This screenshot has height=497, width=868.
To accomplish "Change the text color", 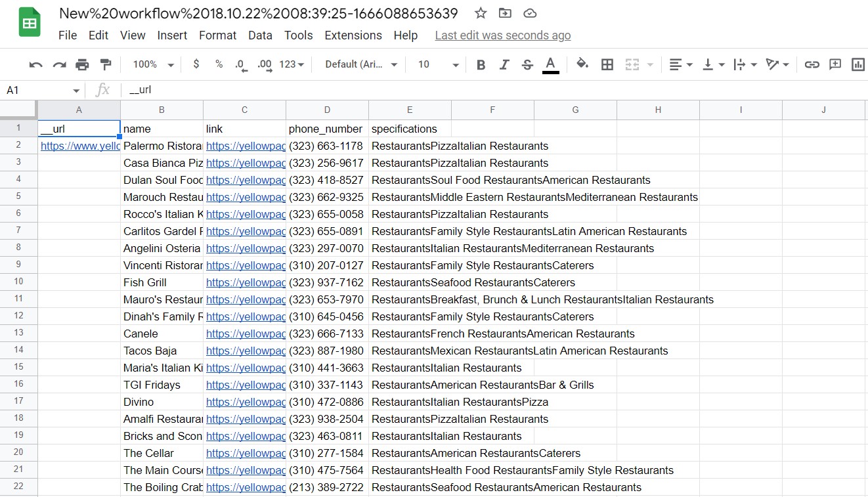I will (551, 64).
